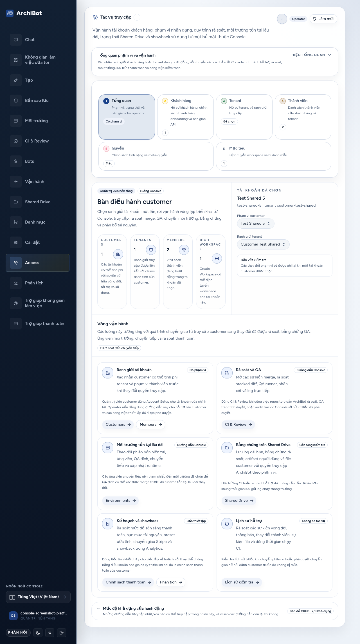The height and width of the screenshot is (644, 360).
Task: Open the Không gian làm việc của tôi icon
Action: coord(16,60)
